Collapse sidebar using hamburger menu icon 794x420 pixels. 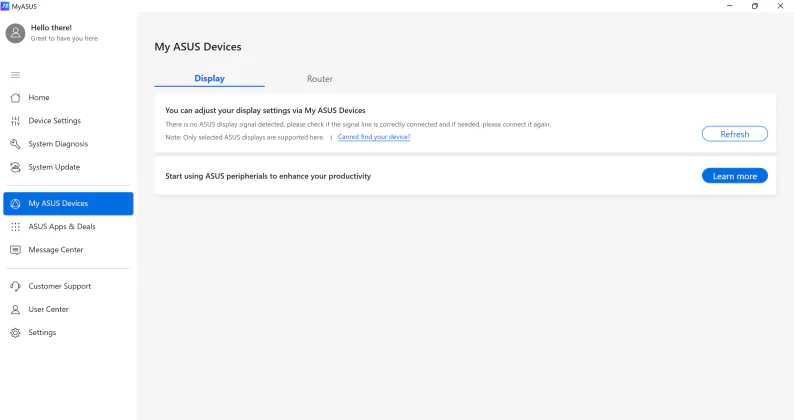click(16, 75)
